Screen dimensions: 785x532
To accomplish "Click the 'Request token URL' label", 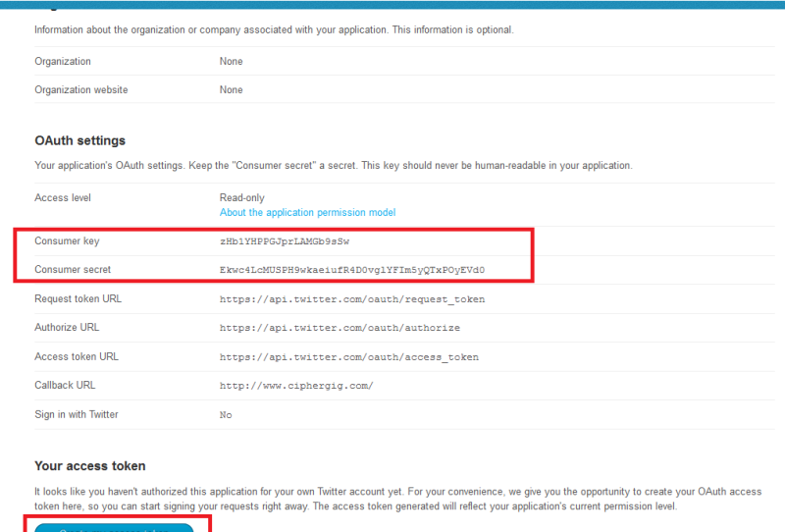I will point(78,298).
